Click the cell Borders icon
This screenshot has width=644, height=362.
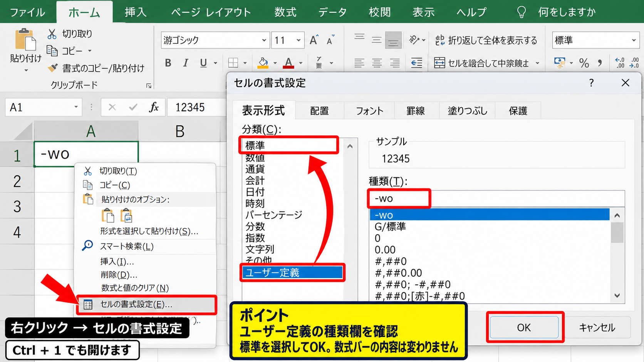tap(233, 63)
